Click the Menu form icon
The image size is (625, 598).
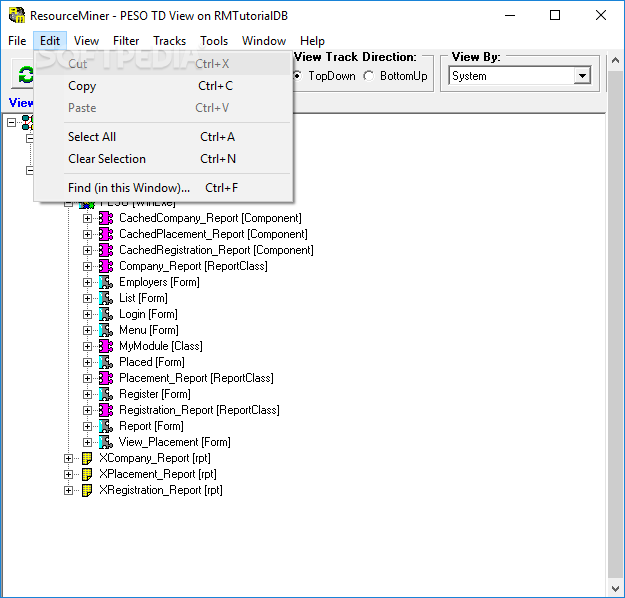106,330
